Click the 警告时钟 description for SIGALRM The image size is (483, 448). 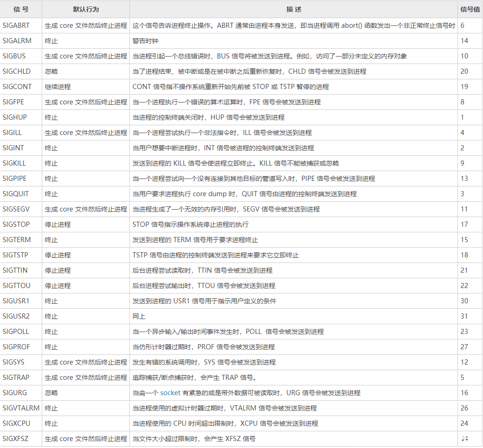(145, 41)
